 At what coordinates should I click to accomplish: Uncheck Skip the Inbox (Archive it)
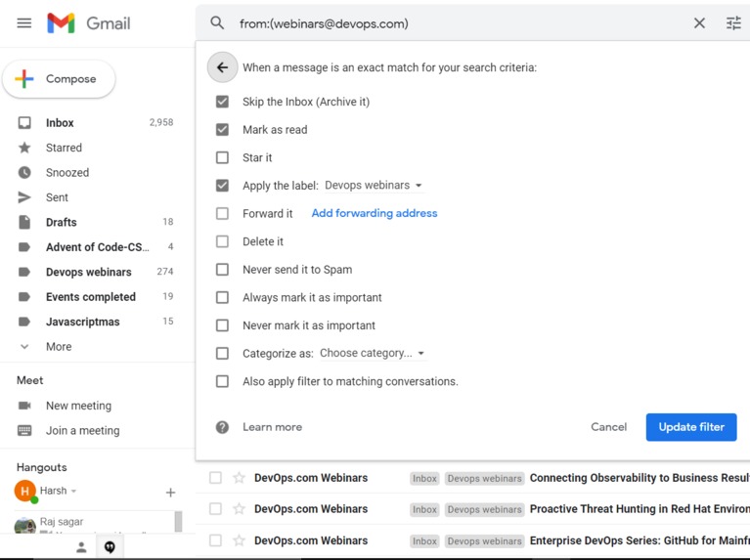(x=222, y=102)
